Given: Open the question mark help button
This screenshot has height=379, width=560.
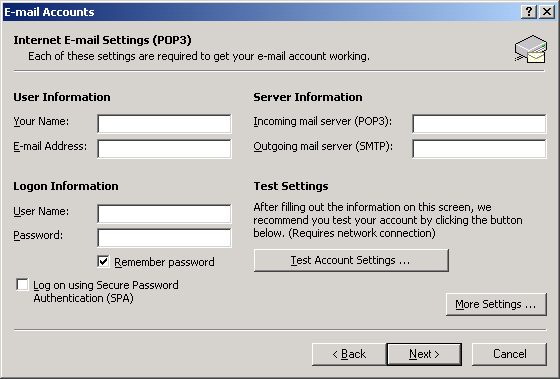Looking at the screenshot, I should click(529, 12).
